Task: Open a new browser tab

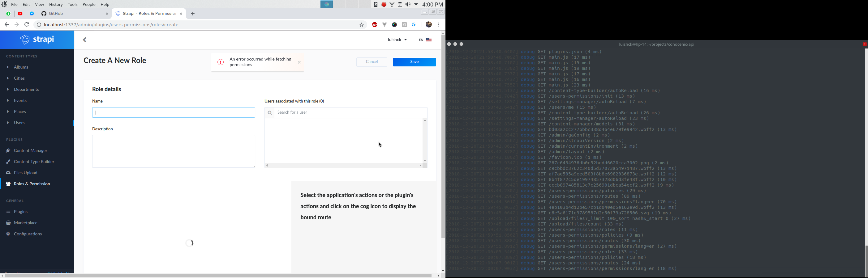Action: click(x=193, y=14)
